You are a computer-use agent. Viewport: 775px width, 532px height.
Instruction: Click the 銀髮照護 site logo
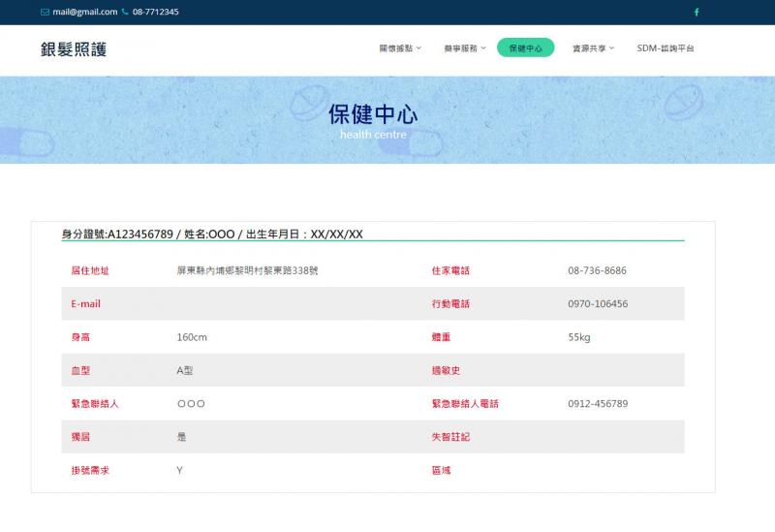click(74, 49)
